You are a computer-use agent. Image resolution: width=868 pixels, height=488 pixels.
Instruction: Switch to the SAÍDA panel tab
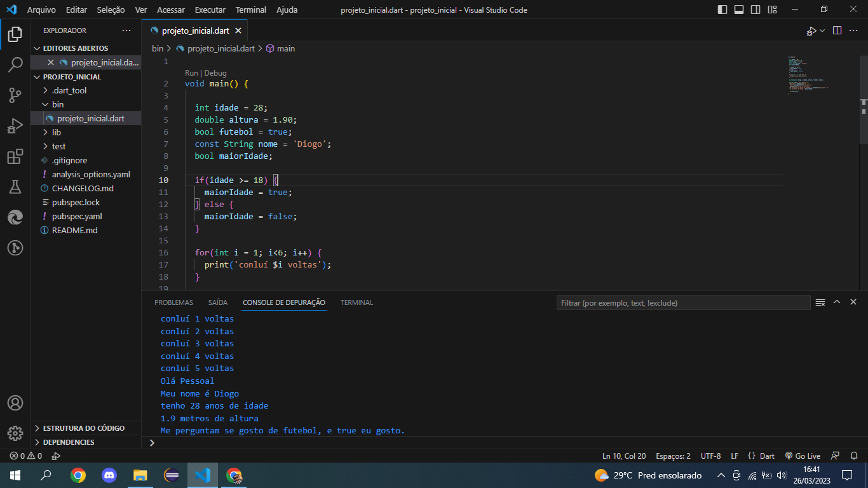click(218, 302)
